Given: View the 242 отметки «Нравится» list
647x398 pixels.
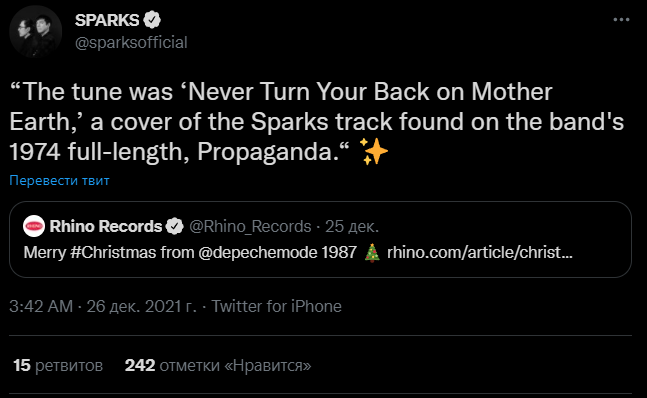Looking at the screenshot, I should point(218,365).
